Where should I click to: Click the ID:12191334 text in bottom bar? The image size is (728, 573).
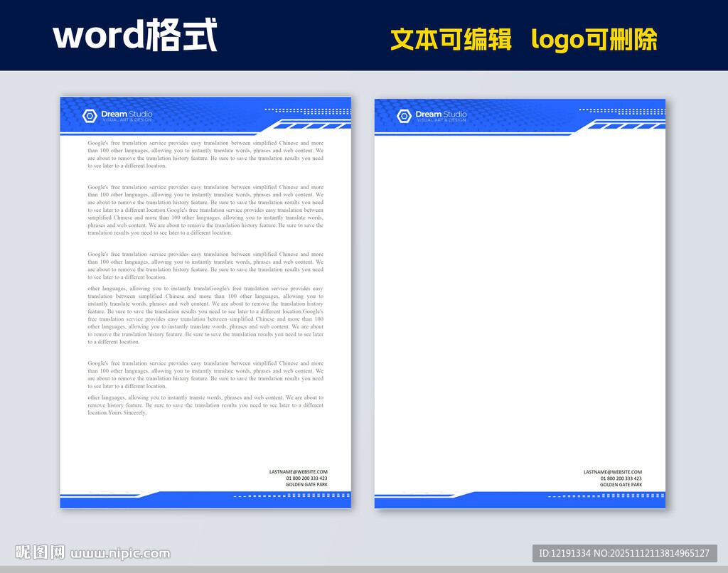point(562,552)
